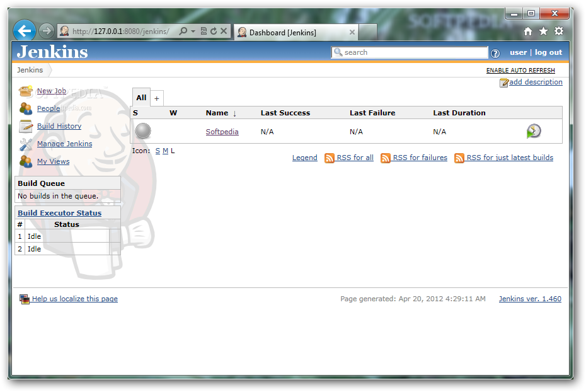Click the RSS for all feed icon
This screenshot has width=586, height=392.
coord(330,158)
